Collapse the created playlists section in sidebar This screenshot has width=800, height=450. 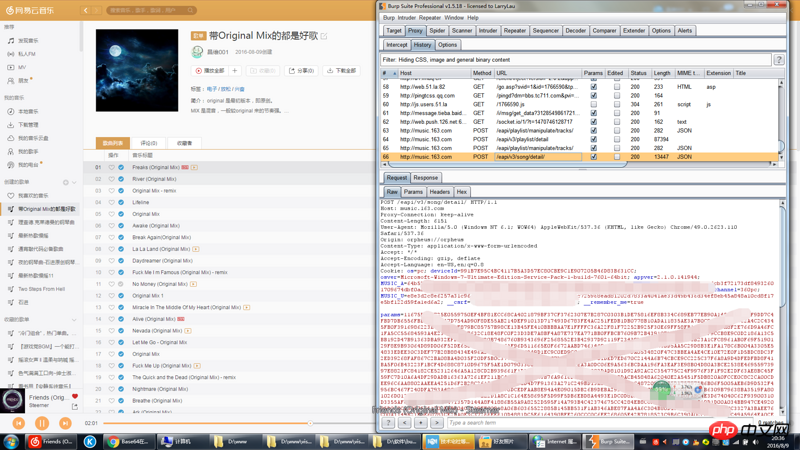tap(74, 183)
